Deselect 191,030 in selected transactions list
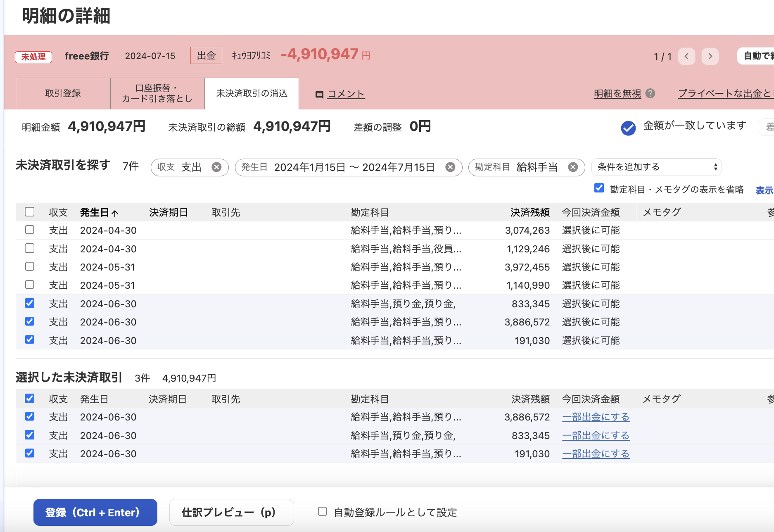 tap(29, 453)
